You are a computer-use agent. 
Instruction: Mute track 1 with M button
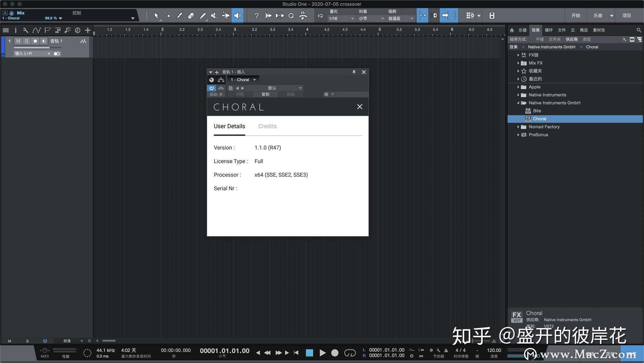(x=18, y=41)
